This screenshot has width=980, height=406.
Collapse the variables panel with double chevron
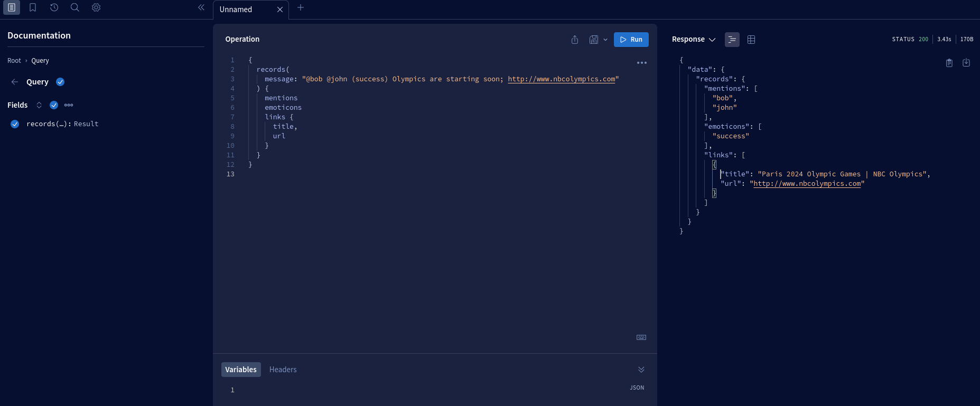point(641,370)
